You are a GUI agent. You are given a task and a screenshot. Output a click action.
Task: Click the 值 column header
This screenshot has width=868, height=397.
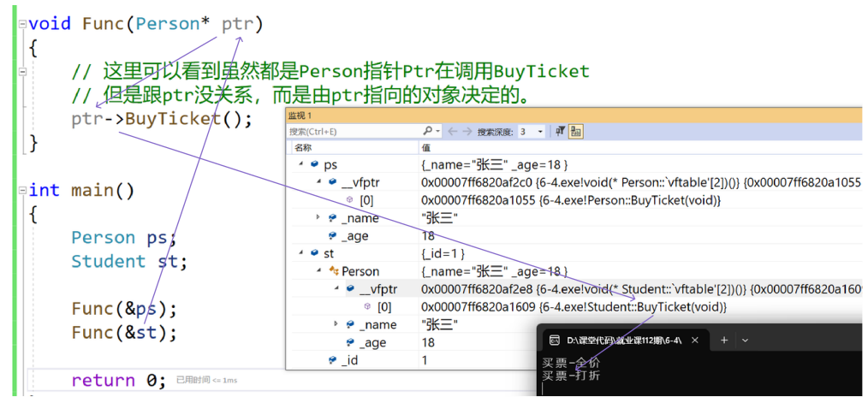(426, 148)
